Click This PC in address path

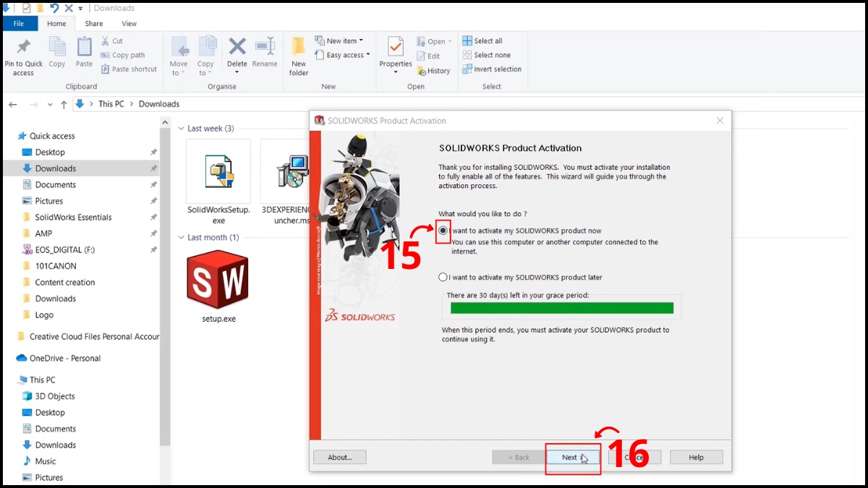[111, 104]
